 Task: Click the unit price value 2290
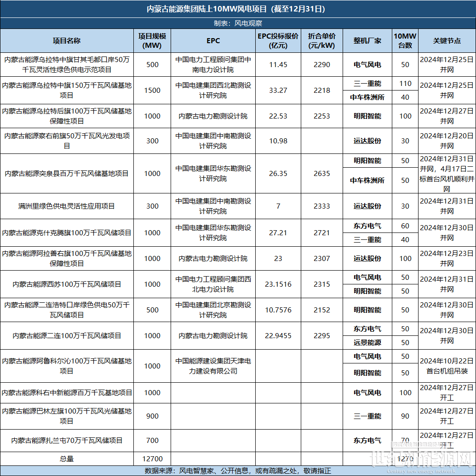[x=322, y=65]
